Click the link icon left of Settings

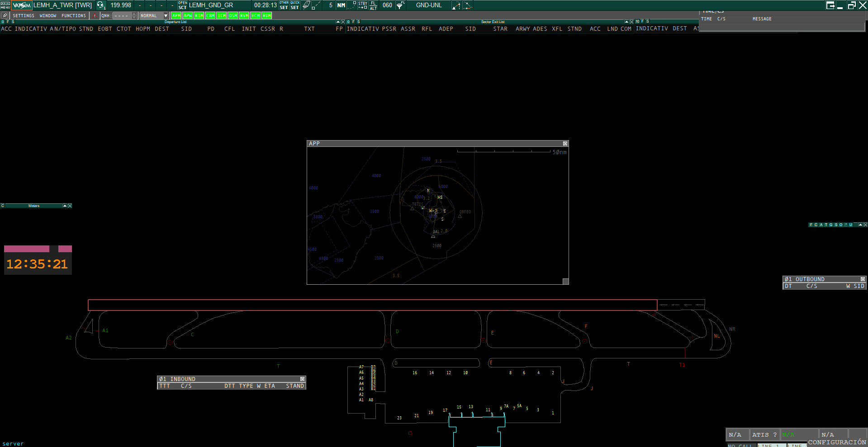[x=5, y=16]
